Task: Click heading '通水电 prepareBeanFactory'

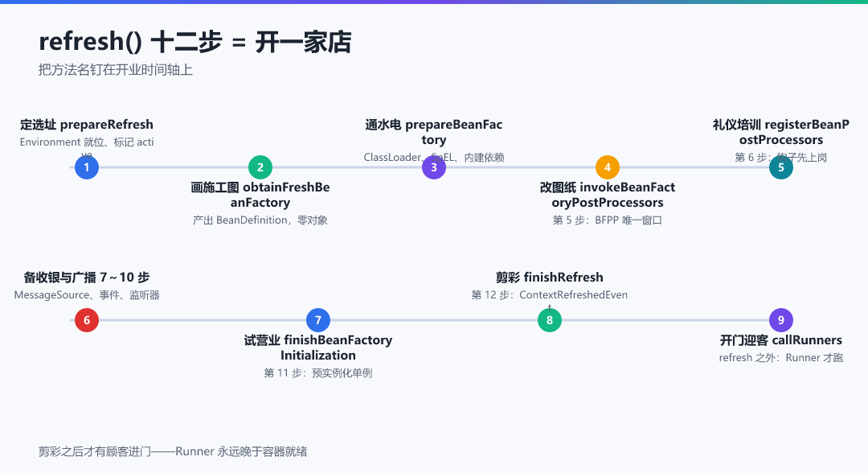Action: [x=434, y=132]
